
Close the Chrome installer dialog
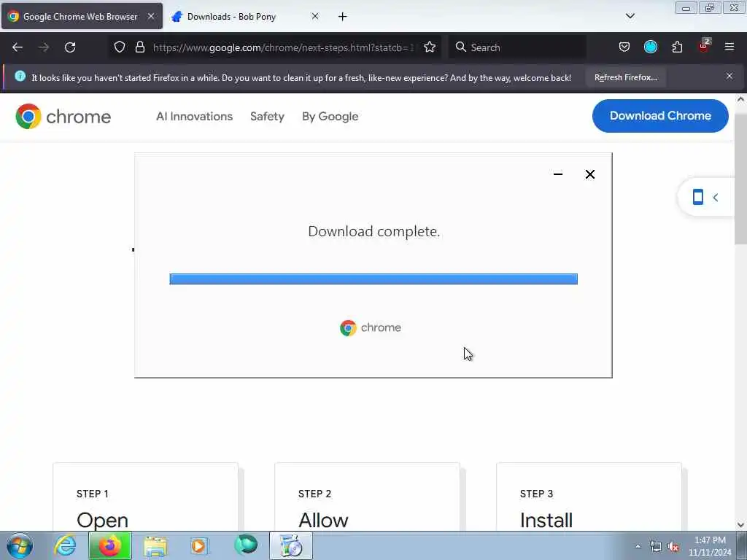[589, 174]
